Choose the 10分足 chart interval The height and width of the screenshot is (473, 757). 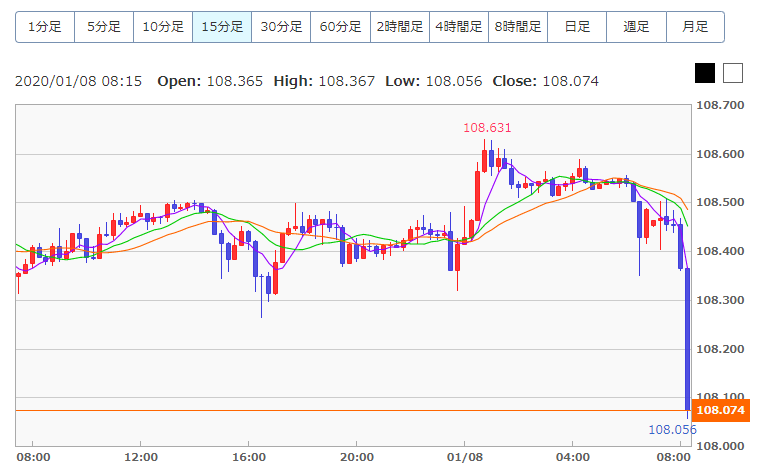click(x=163, y=27)
